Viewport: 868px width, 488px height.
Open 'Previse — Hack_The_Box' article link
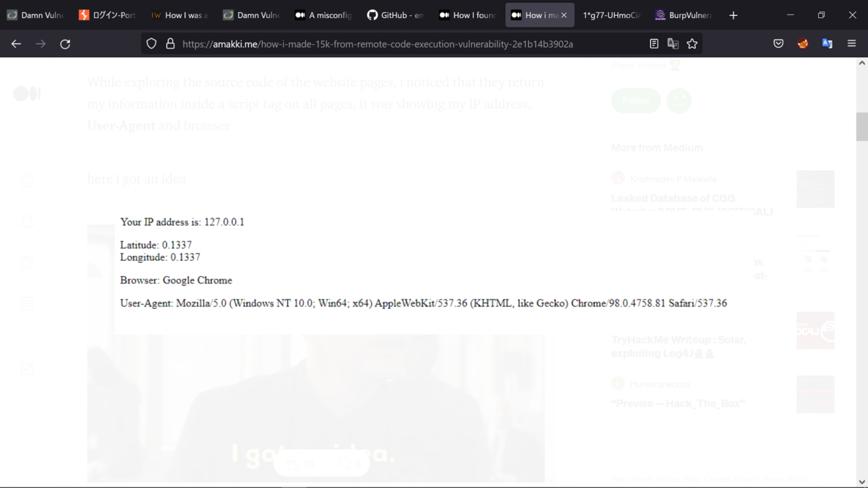[676, 403]
